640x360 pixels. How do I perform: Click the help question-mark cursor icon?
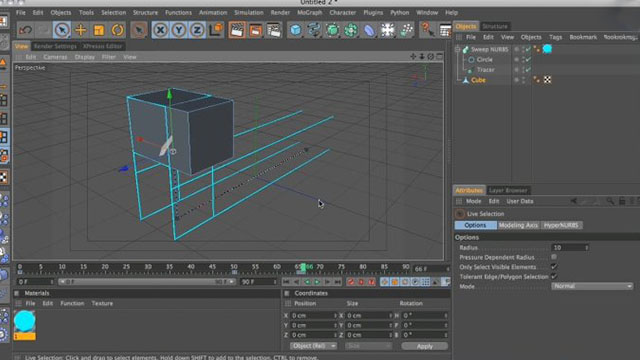pyautogui.click(x=427, y=29)
